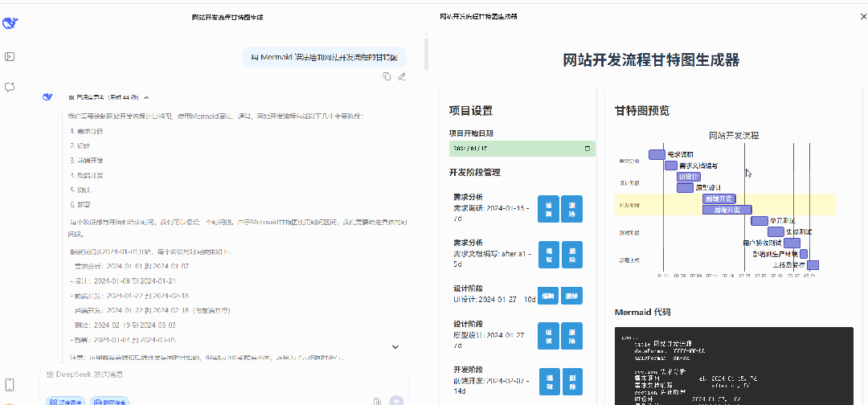
Task: Click the 项目设置 section heading
Action: (470, 111)
